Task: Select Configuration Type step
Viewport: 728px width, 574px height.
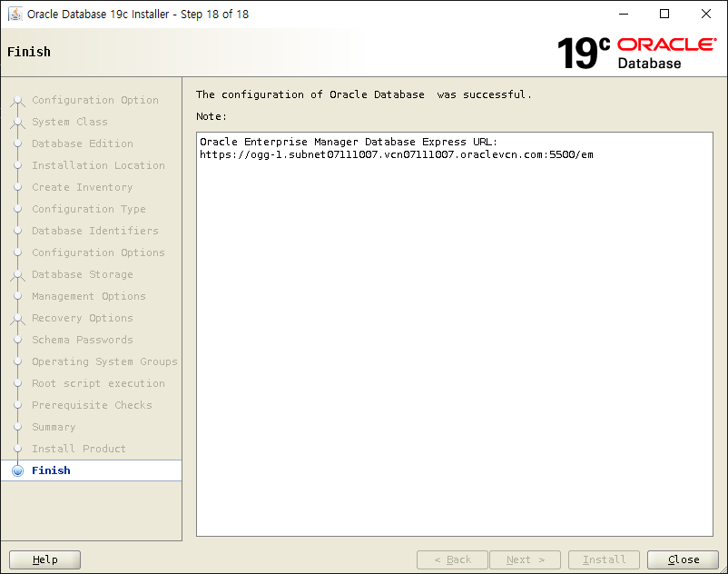Action: (x=88, y=209)
